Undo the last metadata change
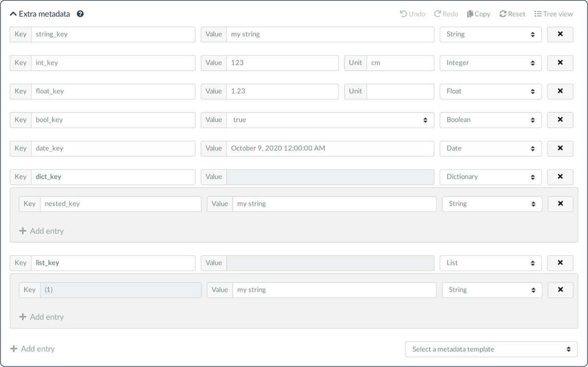This screenshot has height=367, width=588. pos(413,14)
